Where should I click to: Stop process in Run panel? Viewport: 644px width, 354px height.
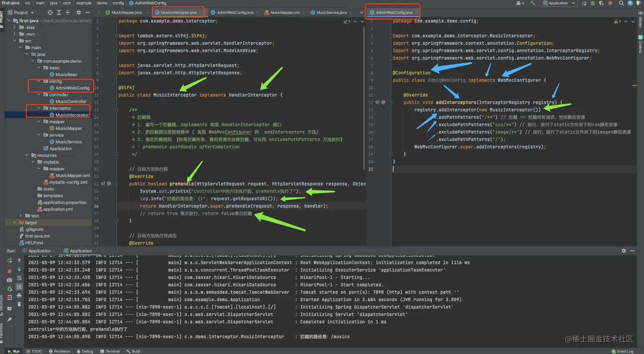(x=9, y=271)
